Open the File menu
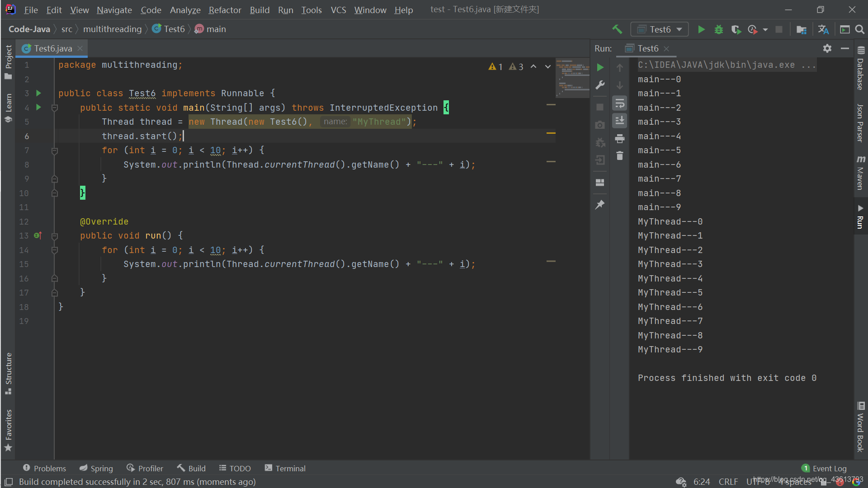Screen dimensions: 868x488 31,9
